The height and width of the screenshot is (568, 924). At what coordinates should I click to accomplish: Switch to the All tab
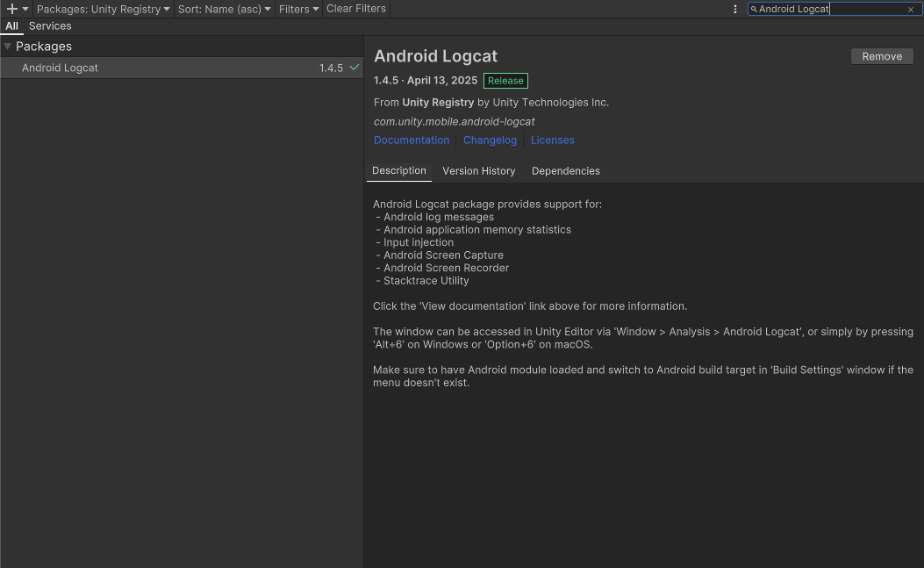(11, 26)
